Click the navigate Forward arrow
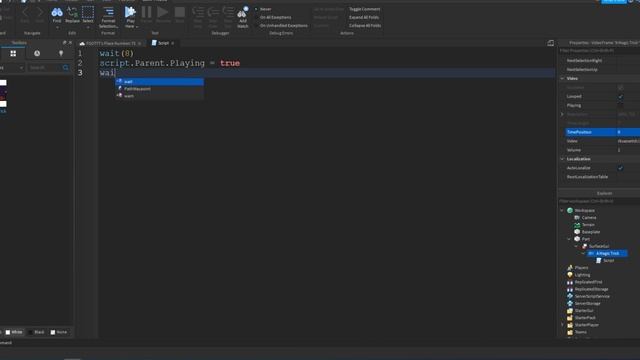Screen dimensions: 640x360 coord(40,13)
